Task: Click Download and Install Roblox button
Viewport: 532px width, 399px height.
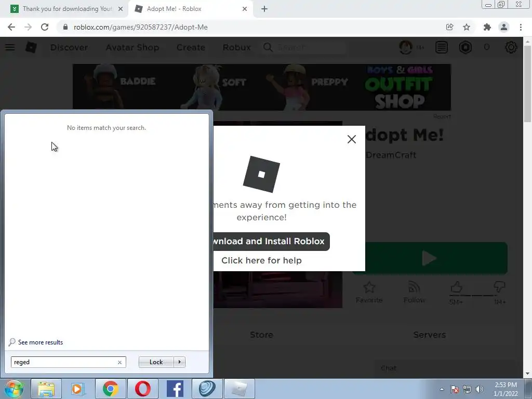Action: pyautogui.click(x=271, y=241)
